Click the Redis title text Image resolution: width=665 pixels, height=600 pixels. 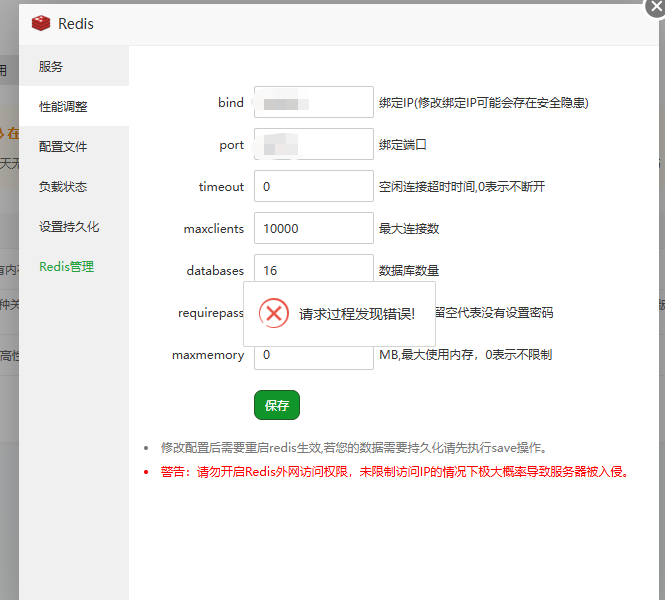click(x=76, y=24)
